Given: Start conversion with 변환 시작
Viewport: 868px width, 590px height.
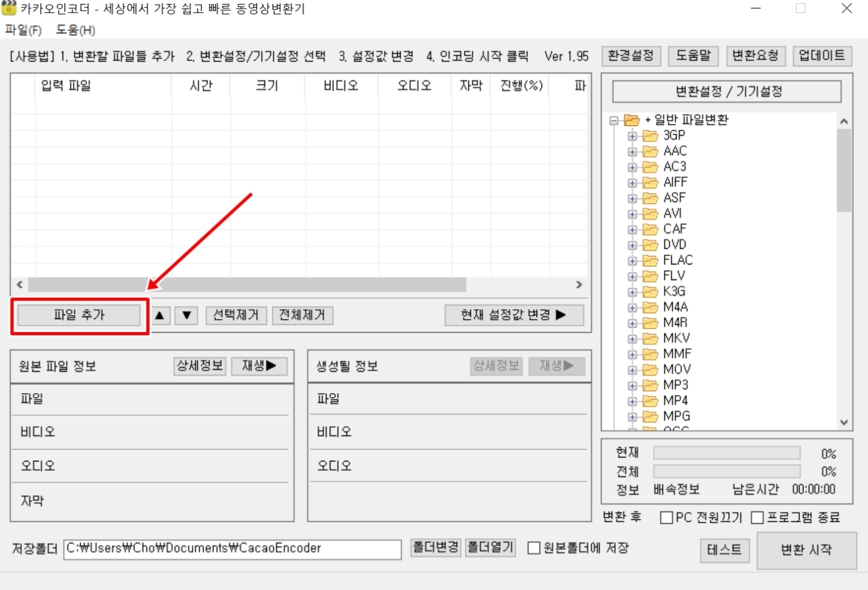Looking at the screenshot, I should (806, 550).
